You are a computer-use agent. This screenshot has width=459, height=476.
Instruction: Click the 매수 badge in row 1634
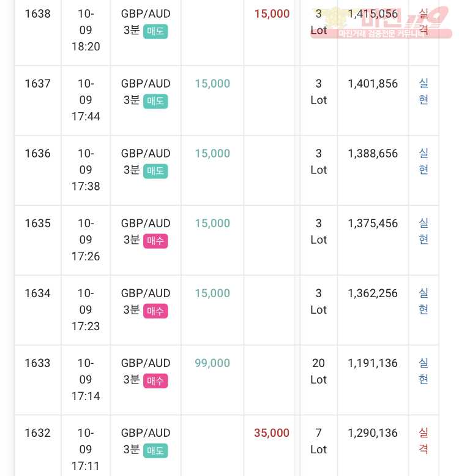click(x=155, y=311)
